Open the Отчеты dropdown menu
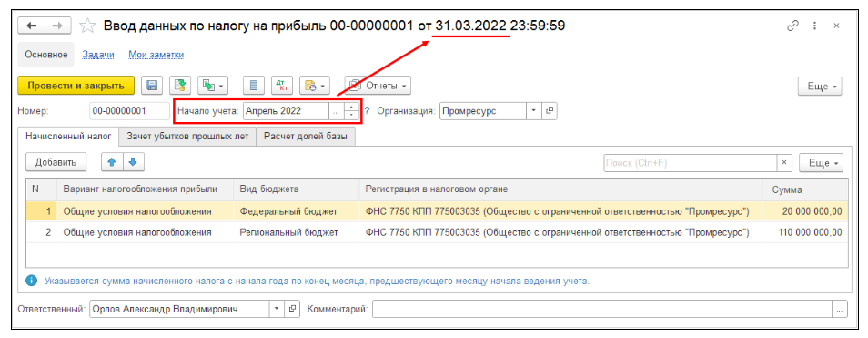This screenshot has width=868, height=338. [378, 86]
